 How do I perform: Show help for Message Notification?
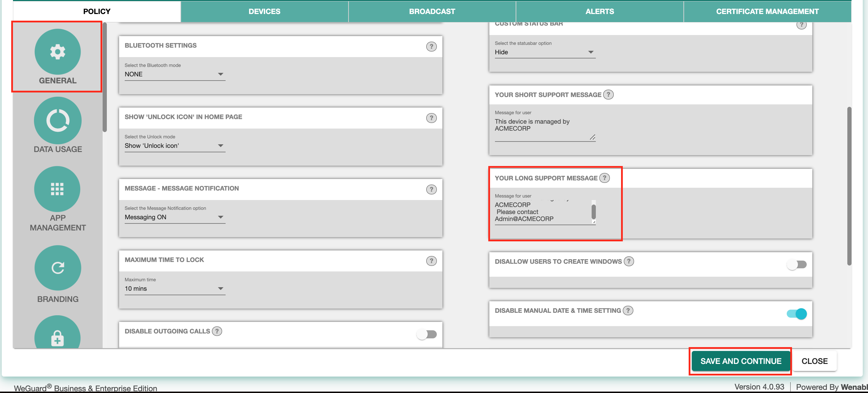point(431,189)
